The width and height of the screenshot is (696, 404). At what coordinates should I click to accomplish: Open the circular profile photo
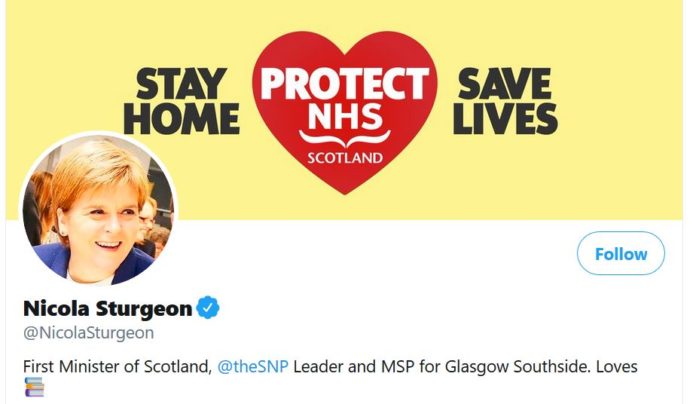(x=98, y=210)
